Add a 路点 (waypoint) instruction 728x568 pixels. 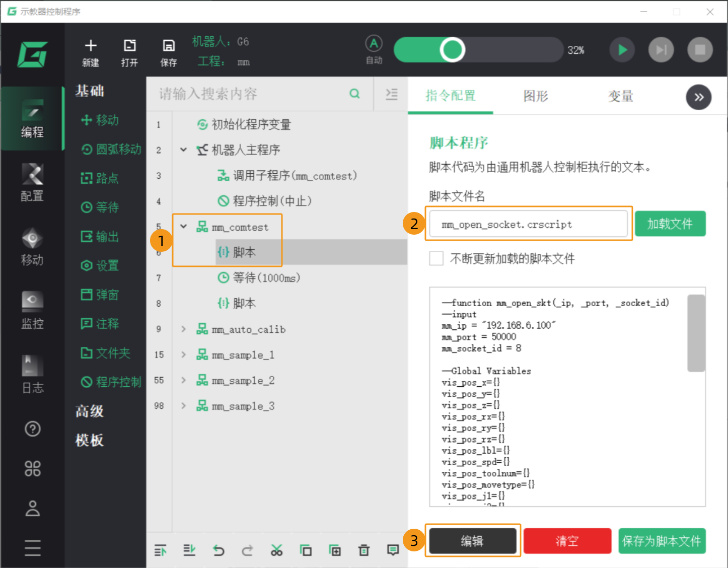pos(100,178)
